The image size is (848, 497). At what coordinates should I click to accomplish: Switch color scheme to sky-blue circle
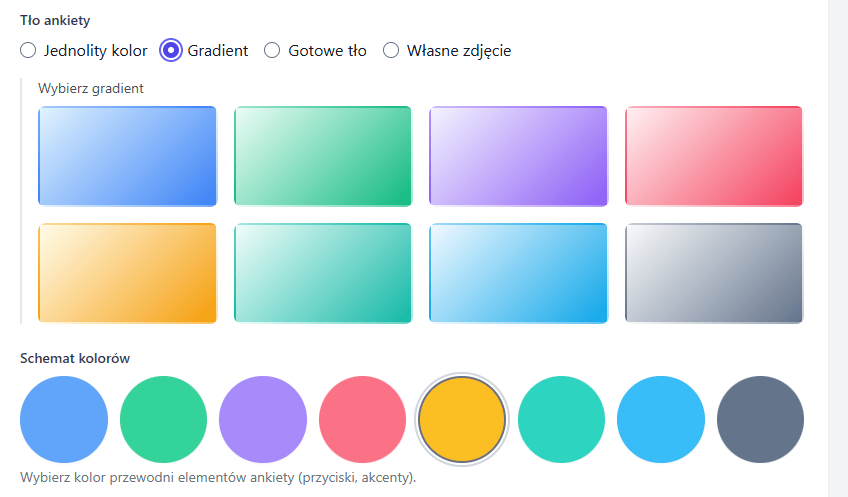pos(661,420)
